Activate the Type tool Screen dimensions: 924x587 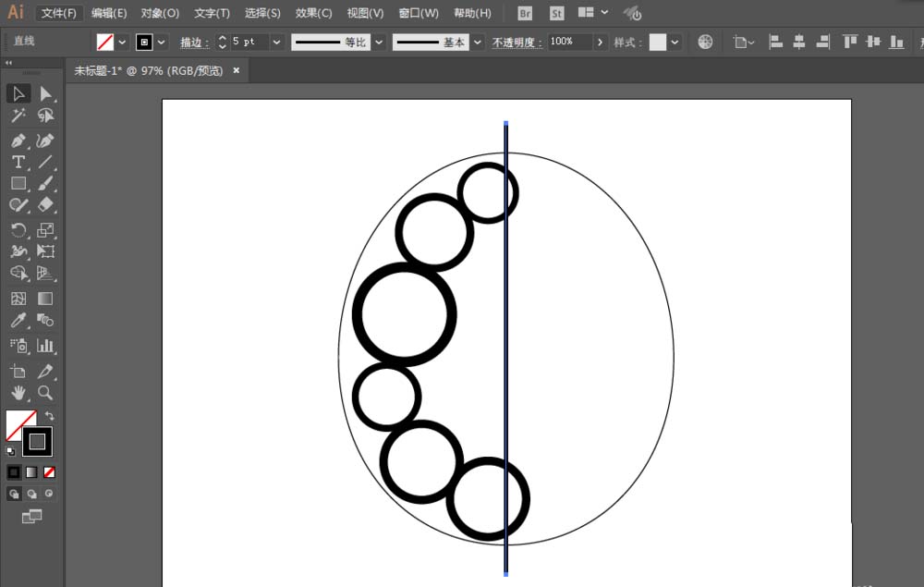tap(18, 162)
